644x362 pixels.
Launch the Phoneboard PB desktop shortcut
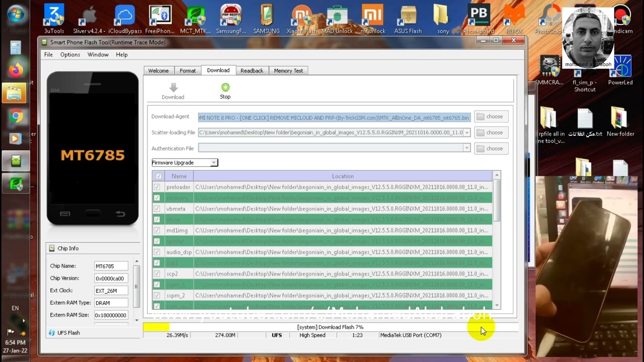478,19
